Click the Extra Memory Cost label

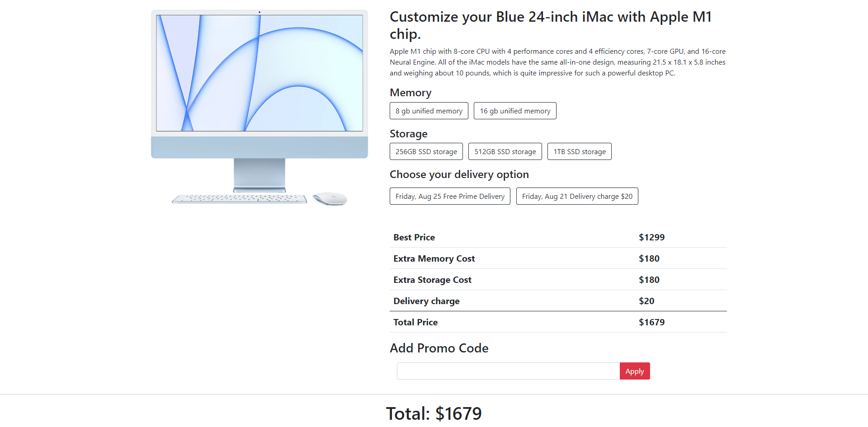(x=434, y=258)
